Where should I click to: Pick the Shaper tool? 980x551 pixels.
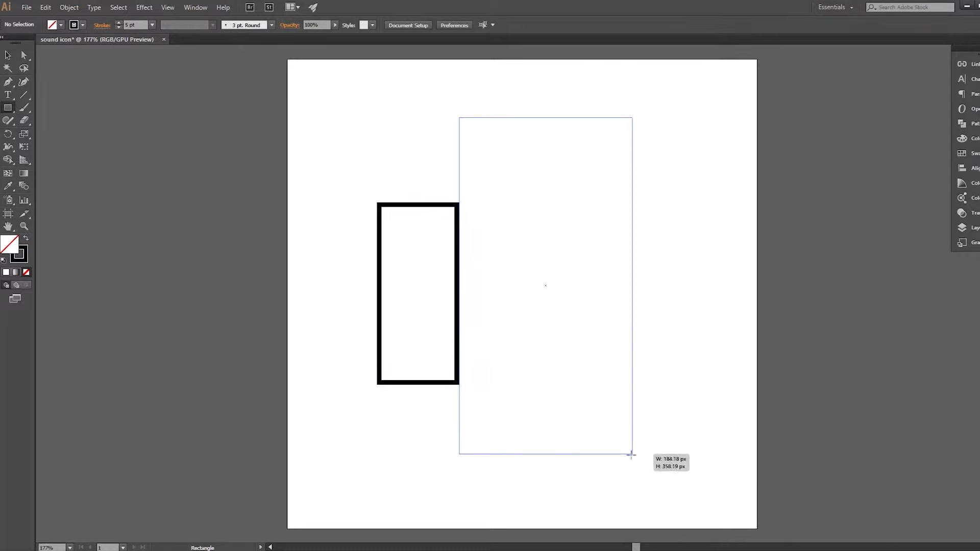pos(8,121)
